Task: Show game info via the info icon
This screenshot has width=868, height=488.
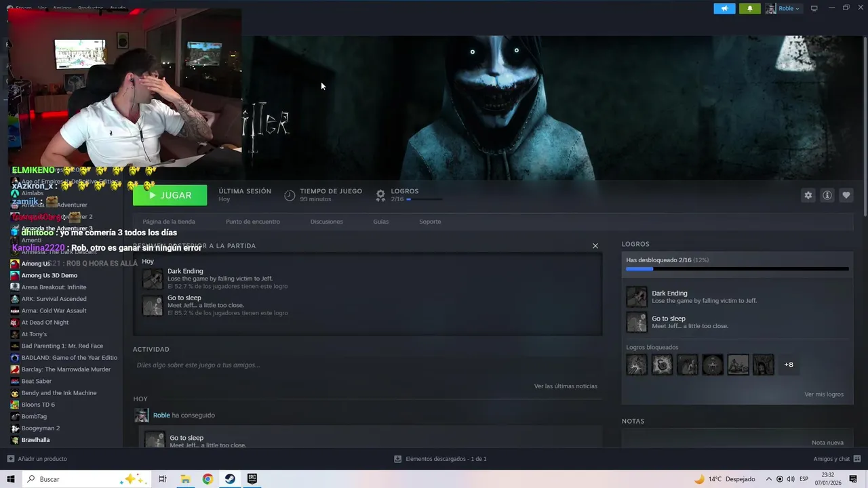Action: pyautogui.click(x=827, y=195)
